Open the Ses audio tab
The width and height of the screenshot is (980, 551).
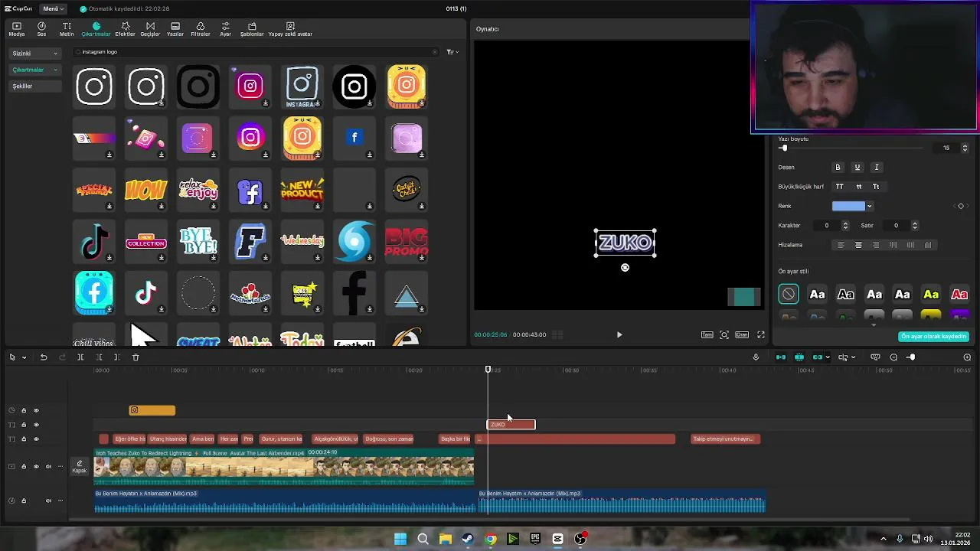click(41, 29)
